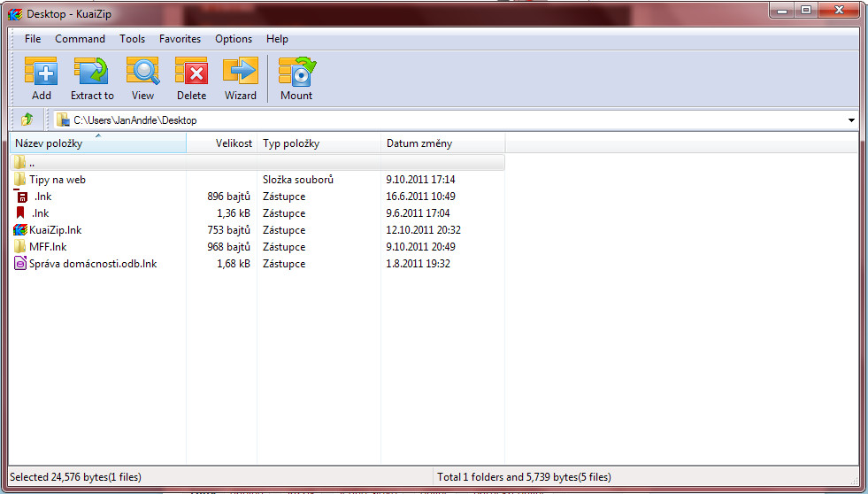Click Zástupce type in MFF.lnk row
Viewport: 868px width, 494px height.
coord(284,246)
